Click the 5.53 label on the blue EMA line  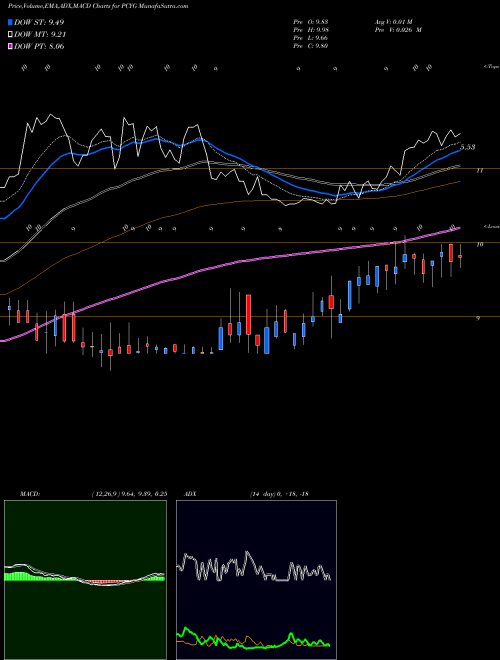coord(468,147)
